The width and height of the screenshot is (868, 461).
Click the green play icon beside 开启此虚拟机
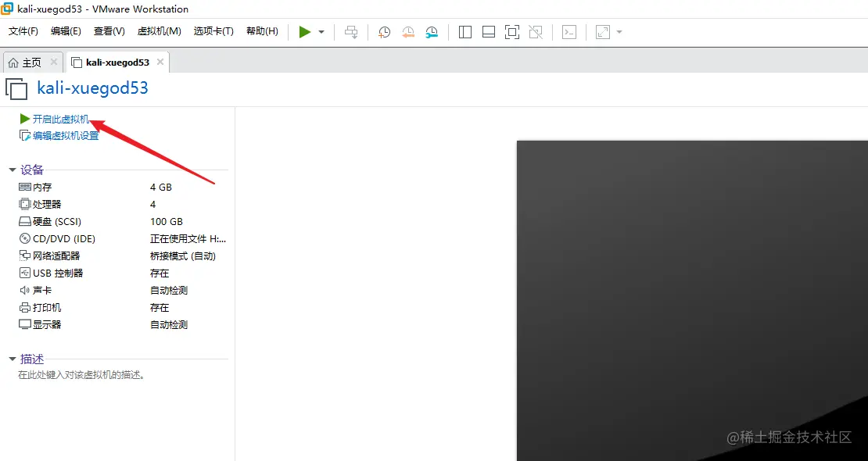24,119
